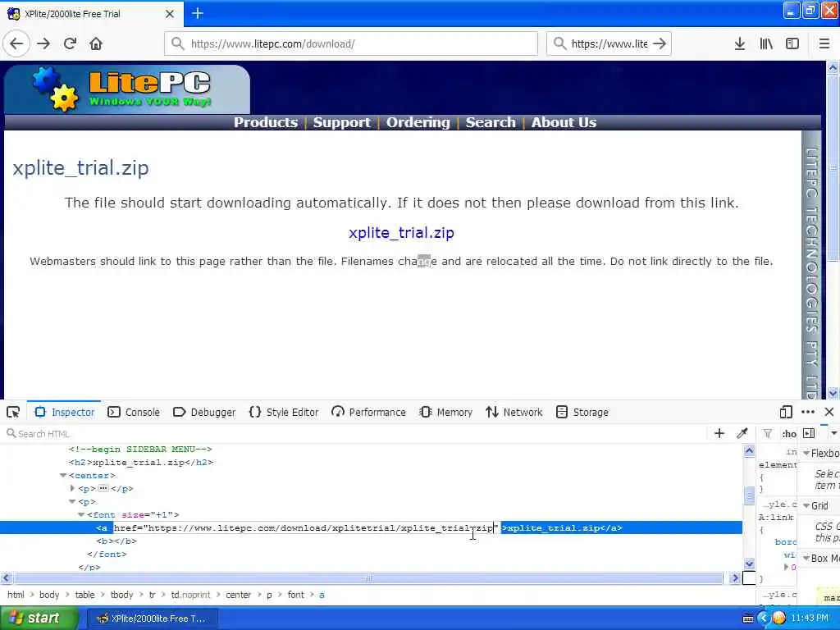Open the Ordering page link
The width and height of the screenshot is (840, 630).
418,122
